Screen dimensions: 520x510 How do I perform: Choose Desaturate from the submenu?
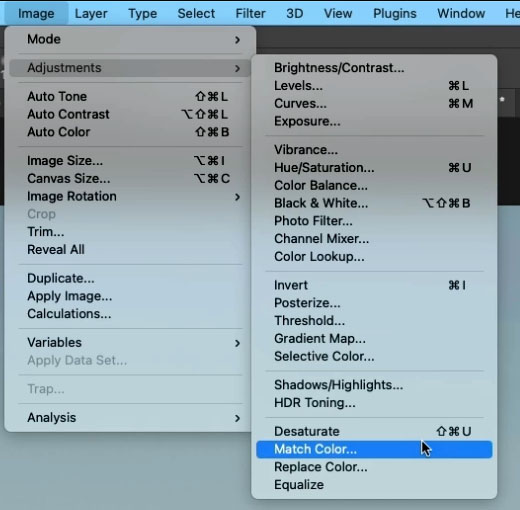(374, 431)
